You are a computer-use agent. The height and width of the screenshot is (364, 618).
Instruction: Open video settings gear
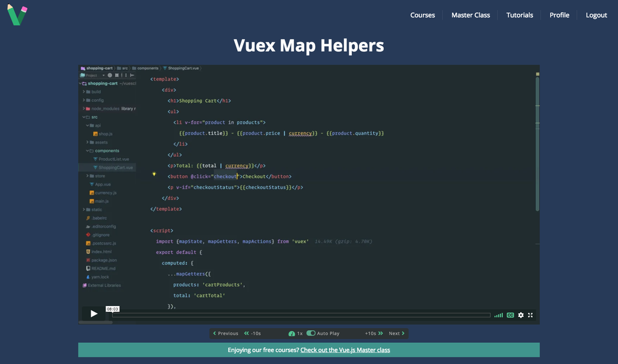click(x=521, y=315)
